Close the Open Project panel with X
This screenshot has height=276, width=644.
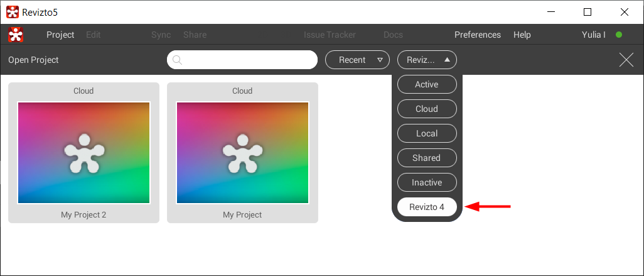click(626, 60)
